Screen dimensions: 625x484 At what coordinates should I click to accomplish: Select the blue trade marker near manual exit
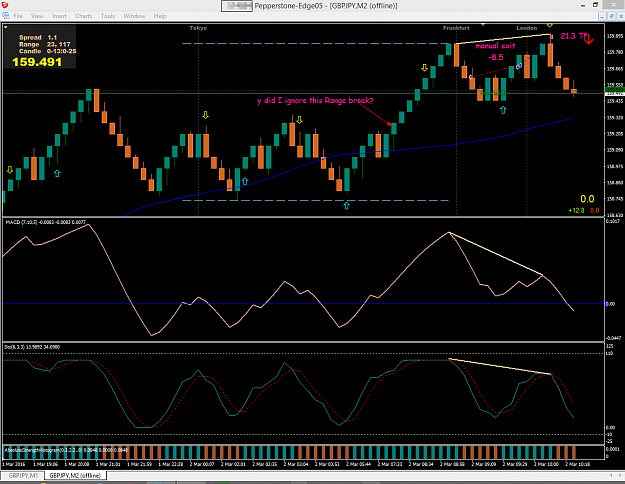(519, 66)
